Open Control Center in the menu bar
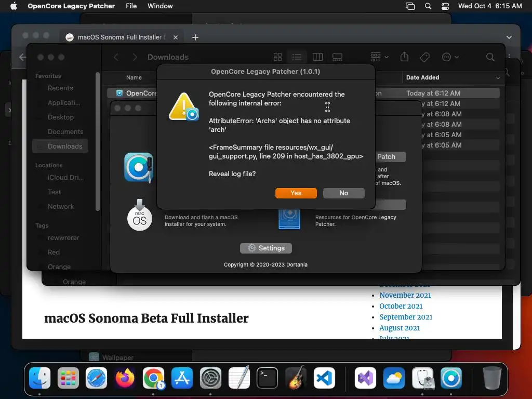This screenshot has height=399, width=532. [x=445, y=6]
